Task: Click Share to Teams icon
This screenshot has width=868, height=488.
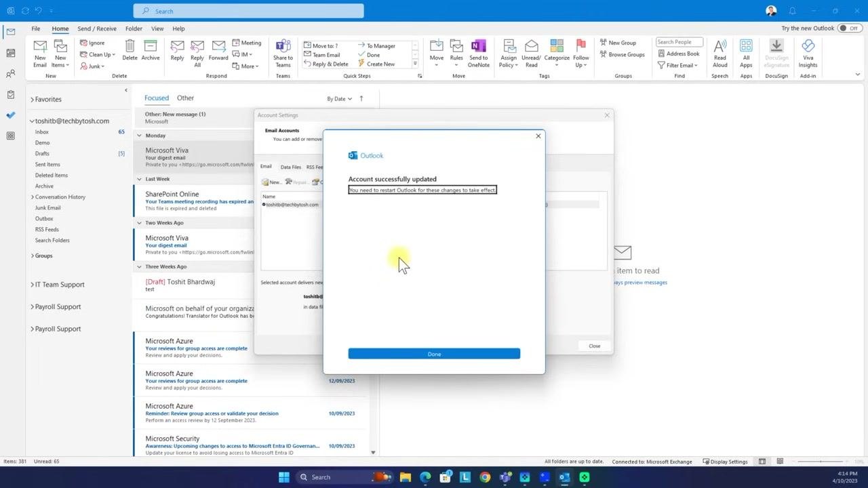Action: (x=283, y=54)
